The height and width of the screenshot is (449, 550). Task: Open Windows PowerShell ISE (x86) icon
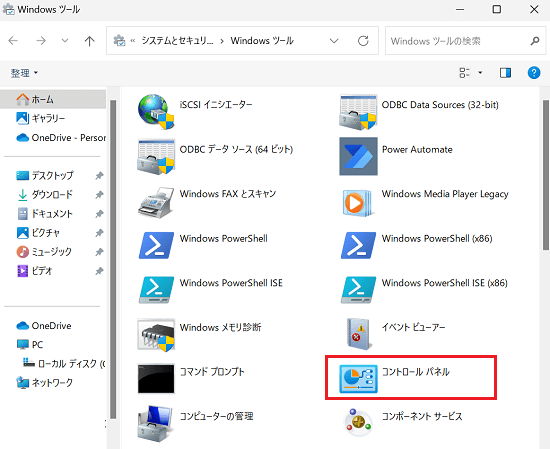tap(358, 290)
